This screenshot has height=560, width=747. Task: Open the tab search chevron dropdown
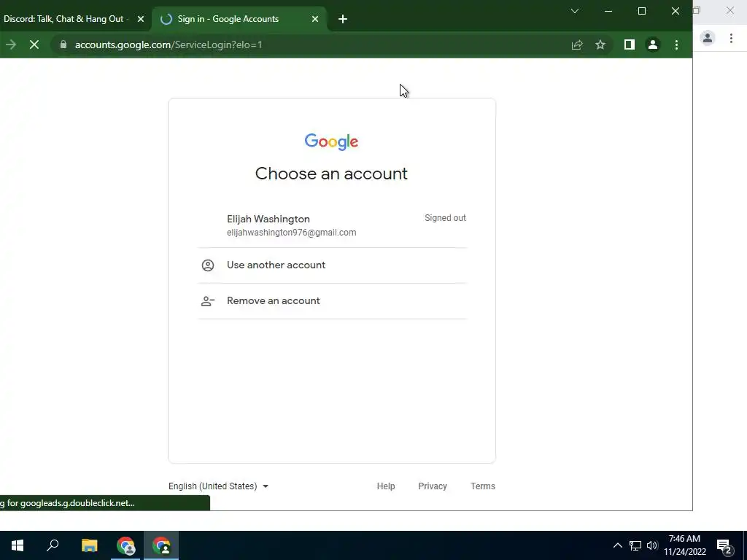[575, 11]
